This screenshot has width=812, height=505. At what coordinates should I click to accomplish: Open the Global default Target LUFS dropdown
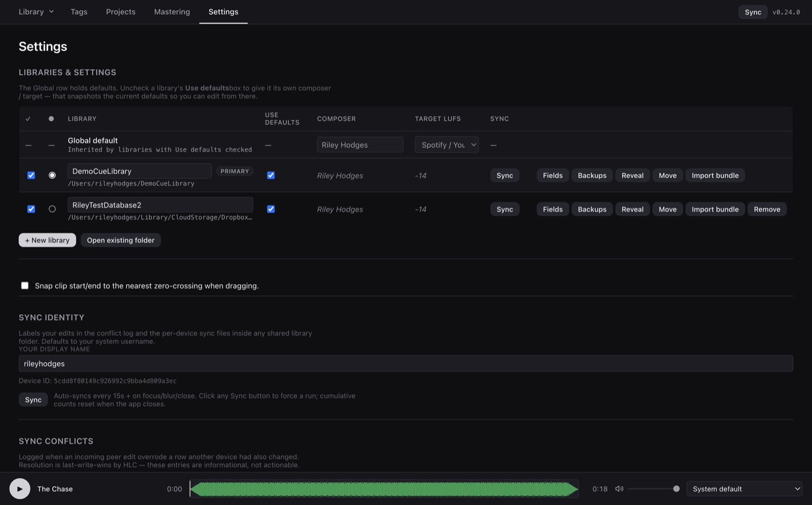click(447, 145)
